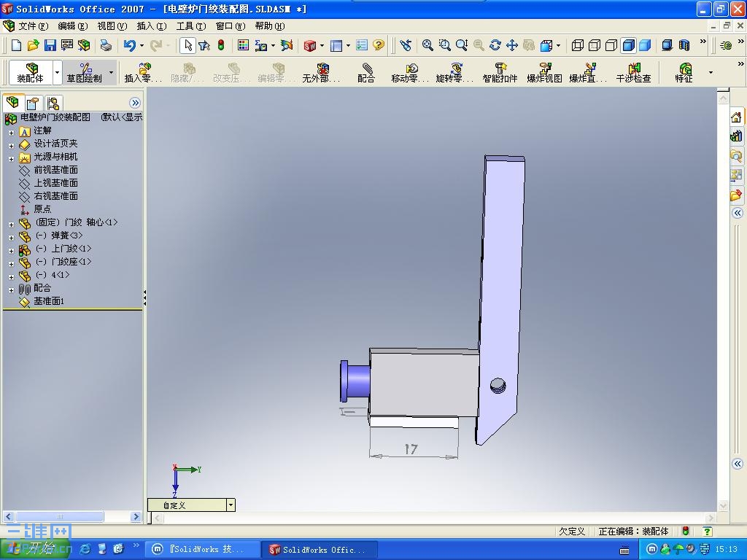Open the SolidWorks Resources home icon in task pane
Viewport: 747px width, 560px height.
[736, 117]
